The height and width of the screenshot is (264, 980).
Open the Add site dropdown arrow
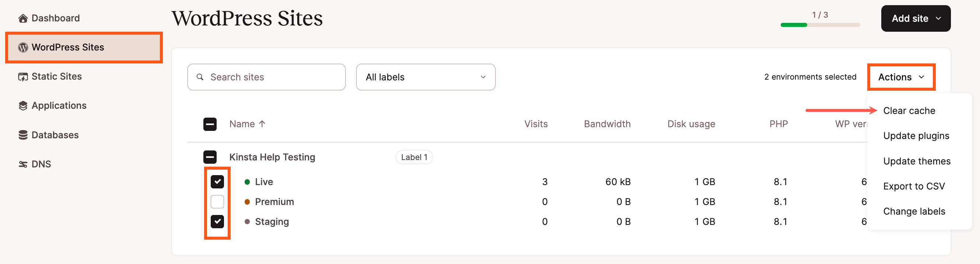pyautogui.click(x=939, y=18)
